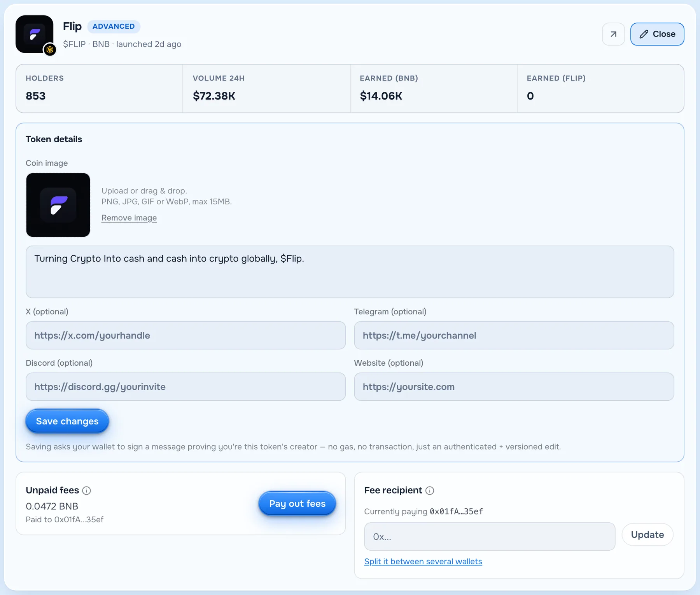The height and width of the screenshot is (595, 700).
Task: Open the external link arrow icon
Action: point(613,34)
